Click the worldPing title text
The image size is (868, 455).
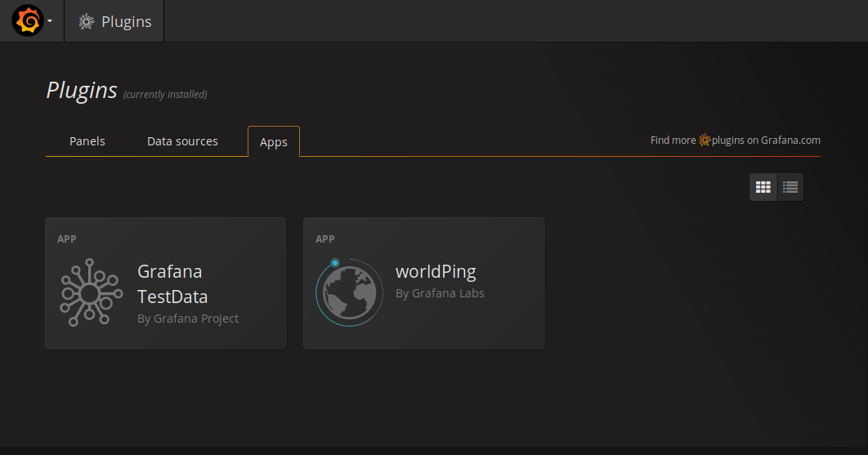point(436,272)
